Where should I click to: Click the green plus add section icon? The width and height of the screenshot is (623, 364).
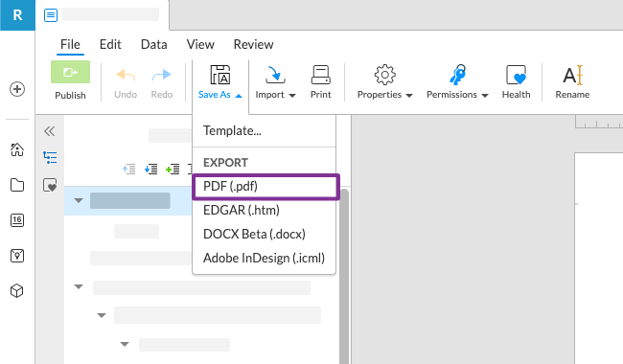tap(173, 170)
